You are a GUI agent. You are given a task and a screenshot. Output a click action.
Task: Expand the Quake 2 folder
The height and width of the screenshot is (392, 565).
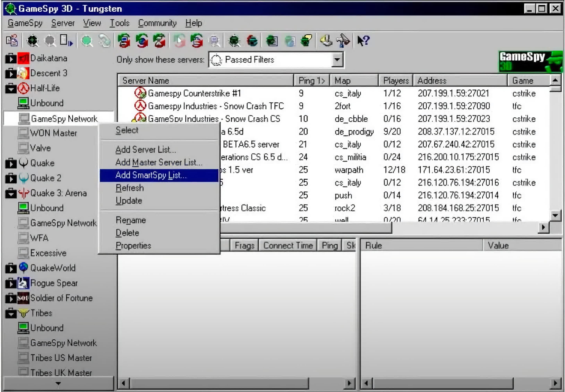[11, 178]
